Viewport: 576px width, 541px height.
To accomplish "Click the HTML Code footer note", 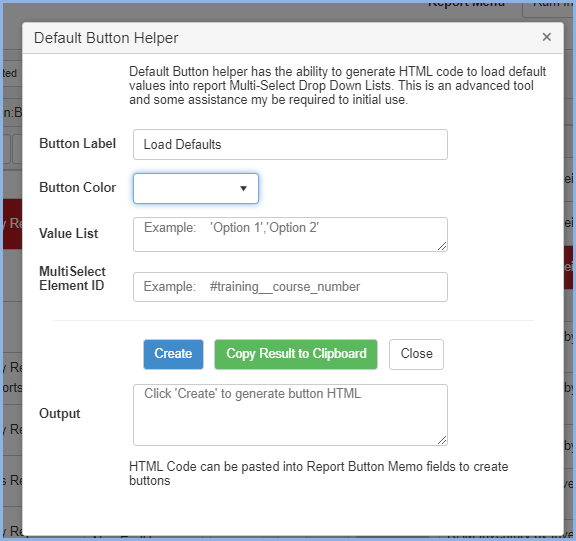I will (318, 473).
